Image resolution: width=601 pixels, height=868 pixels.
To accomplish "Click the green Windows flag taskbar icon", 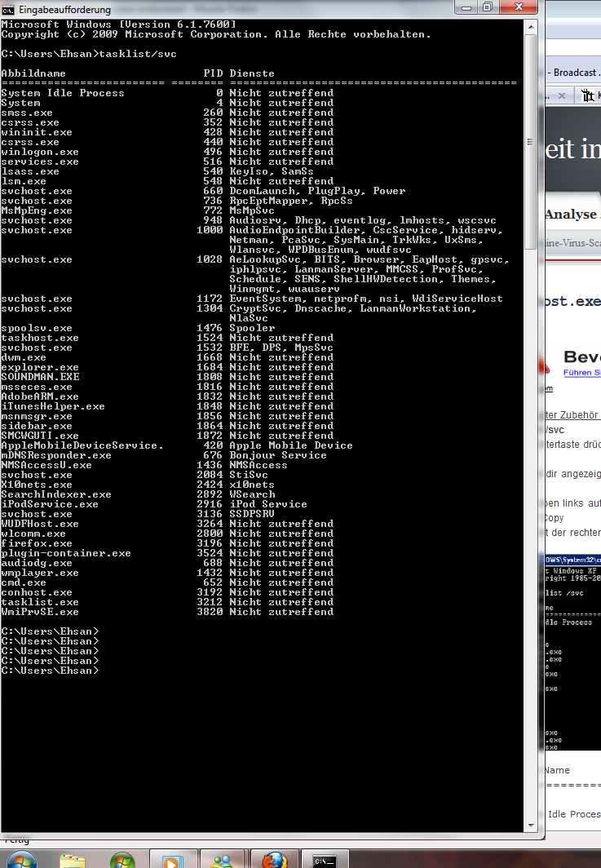I will (122, 859).
